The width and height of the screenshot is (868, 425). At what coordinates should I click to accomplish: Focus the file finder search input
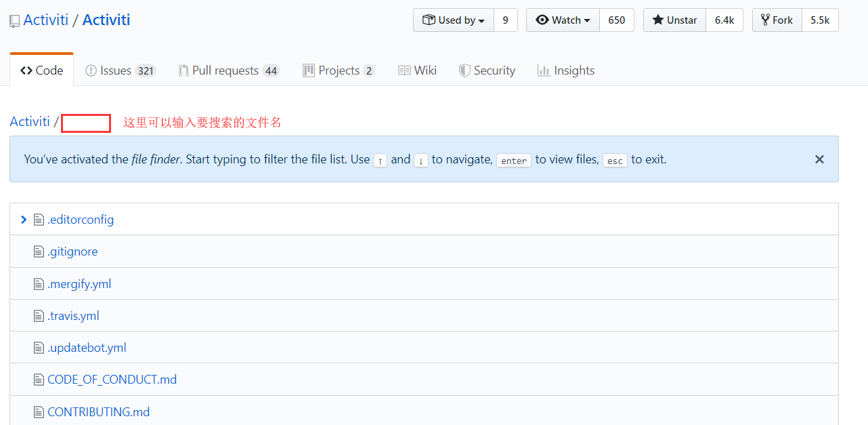point(86,123)
